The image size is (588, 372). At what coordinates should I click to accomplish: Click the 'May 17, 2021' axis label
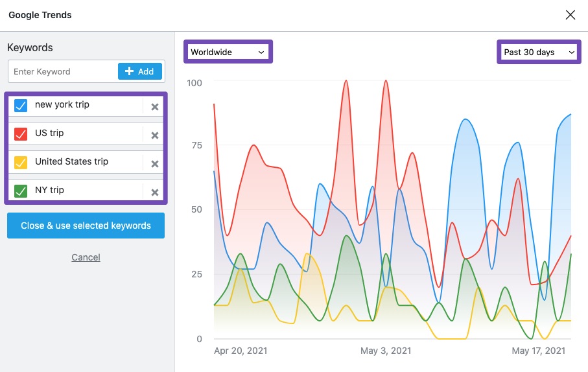(x=539, y=351)
